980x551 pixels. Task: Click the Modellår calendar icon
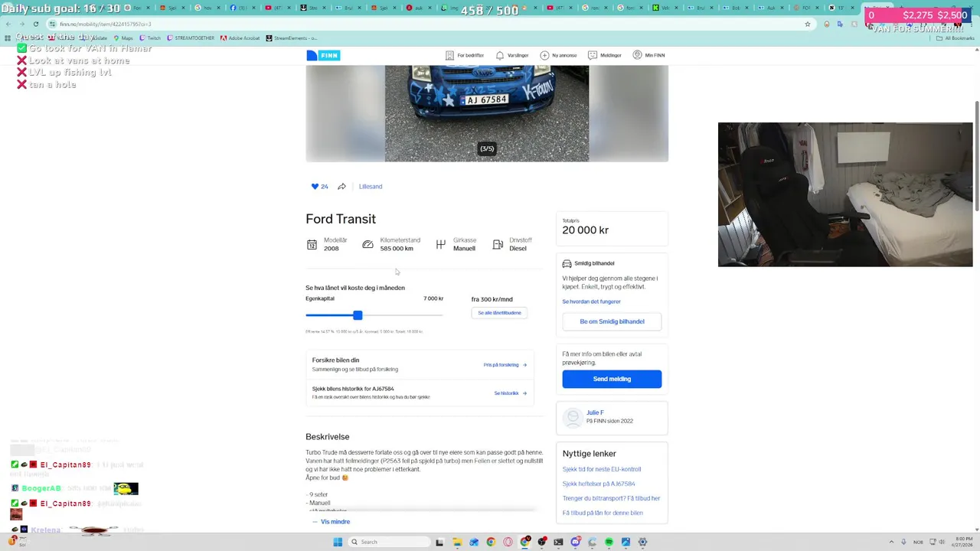tap(312, 245)
